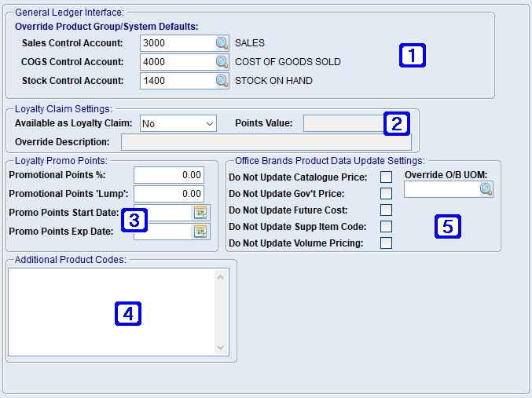This screenshot has width=532, height=398.
Task: Check Do Not Update Future Cost
Action: pos(386,210)
